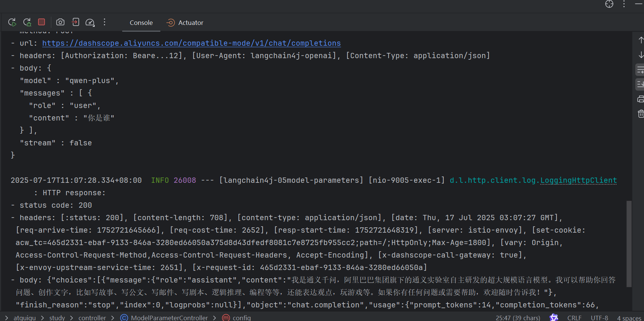Open the profiler gauge icon menu
Screen dimensions: 644x321
(x=90, y=22)
